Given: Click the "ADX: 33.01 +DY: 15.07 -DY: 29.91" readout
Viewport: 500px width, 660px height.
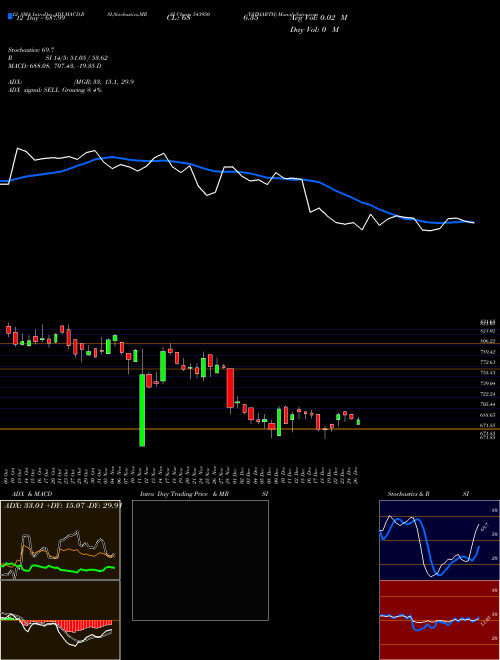Looking at the screenshot, I should [x=62, y=506].
